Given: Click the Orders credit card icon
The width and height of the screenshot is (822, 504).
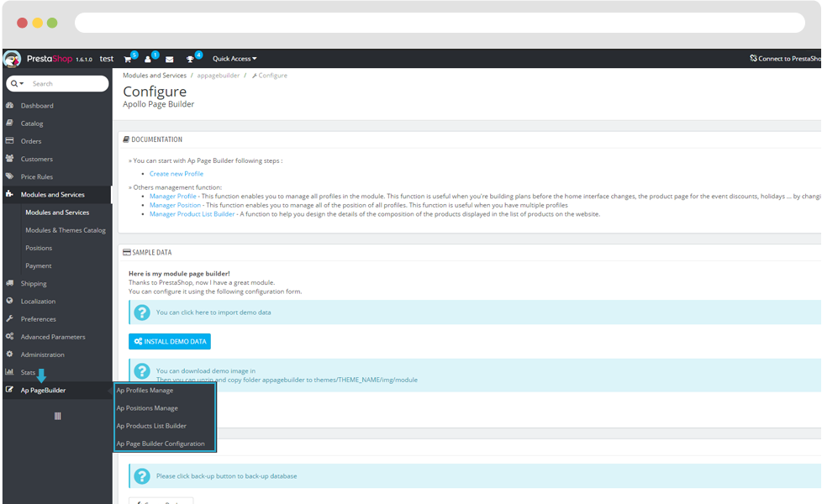Looking at the screenshot, I should click(9, 141).
